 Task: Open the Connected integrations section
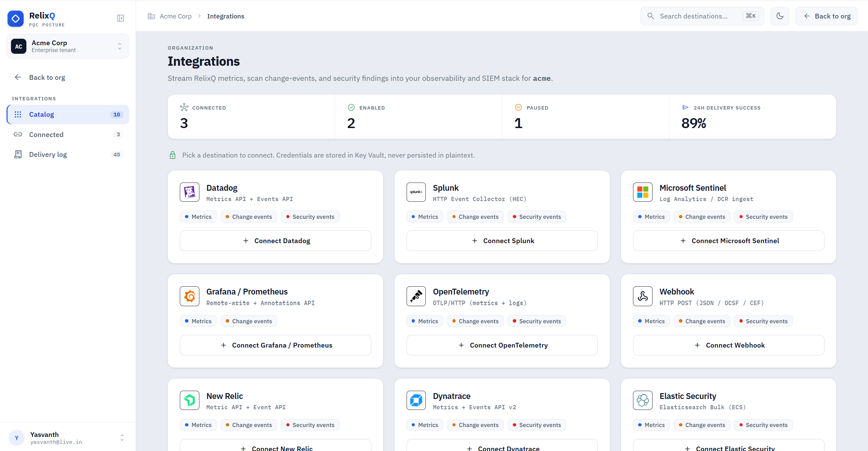(x=68, y=135)
